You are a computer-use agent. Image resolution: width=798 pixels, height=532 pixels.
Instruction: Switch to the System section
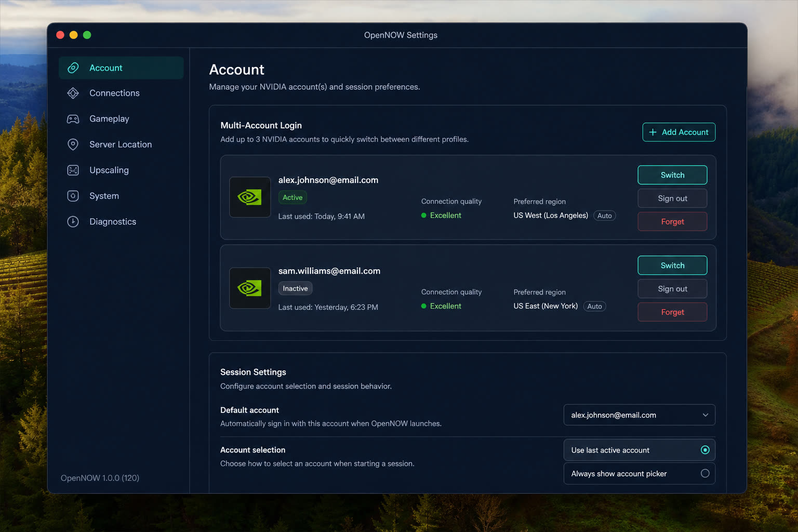click(121, 196)
